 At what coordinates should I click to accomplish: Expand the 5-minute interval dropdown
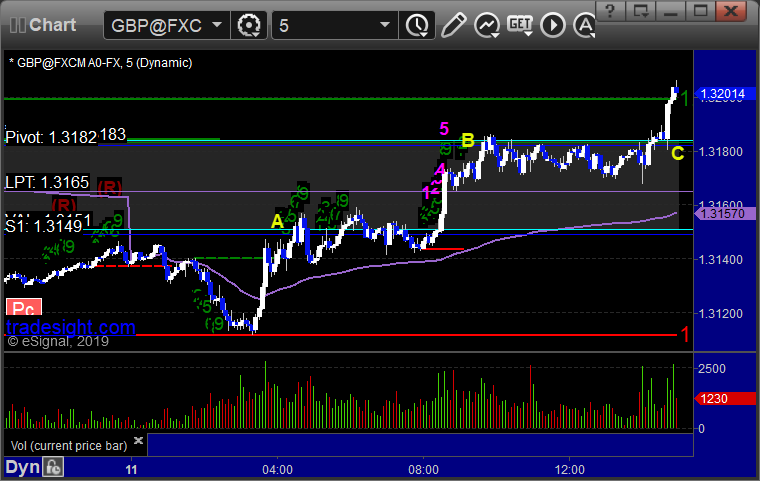(x=385, y=25)
